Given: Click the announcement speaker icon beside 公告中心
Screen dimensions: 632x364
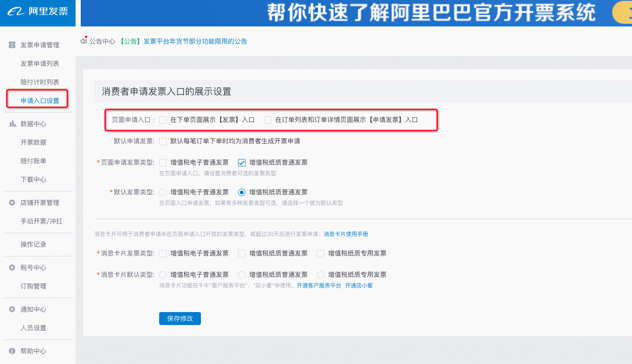Looking at the screenshot, I should pyautogui.click(x=84, y=41).
